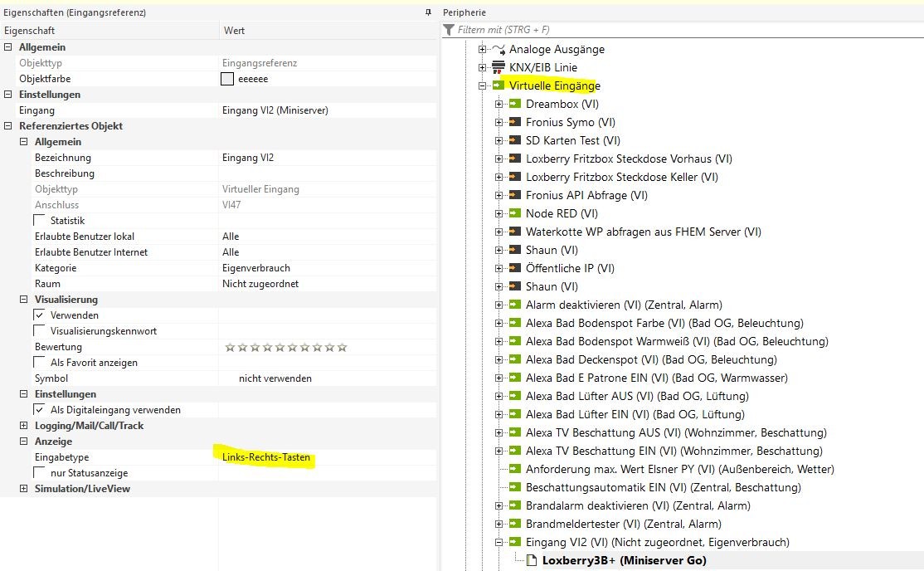Click the green Virtuelle Eingänge icon
This screenshot has height=571, width=924.
click(498, 85)
